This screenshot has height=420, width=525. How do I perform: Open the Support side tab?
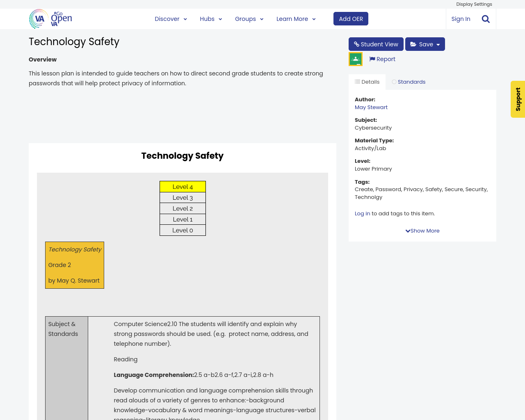click(x=518, y=99)
